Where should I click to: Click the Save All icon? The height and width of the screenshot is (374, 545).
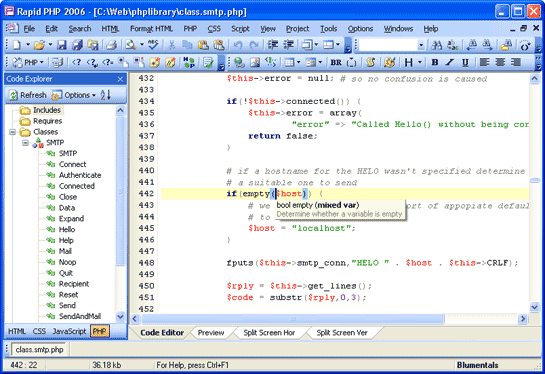click(x=77, y=45)
